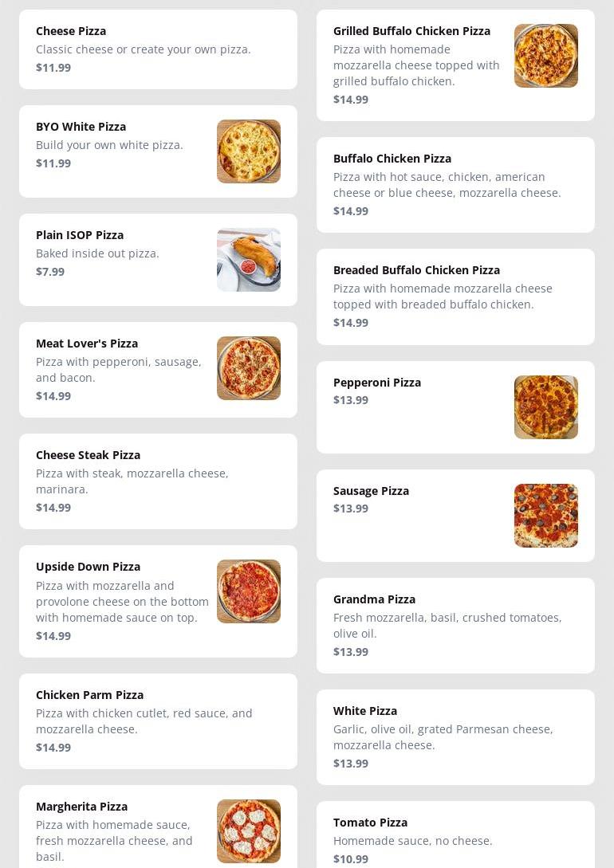Viewport: 614px width, 868px height.
Task: Click the Upside Down Pizza description text
Action: [122, 602]
